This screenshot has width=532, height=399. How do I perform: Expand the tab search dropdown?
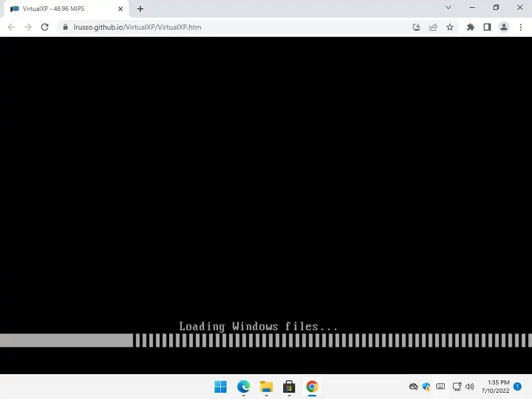[x=448, y=7]
